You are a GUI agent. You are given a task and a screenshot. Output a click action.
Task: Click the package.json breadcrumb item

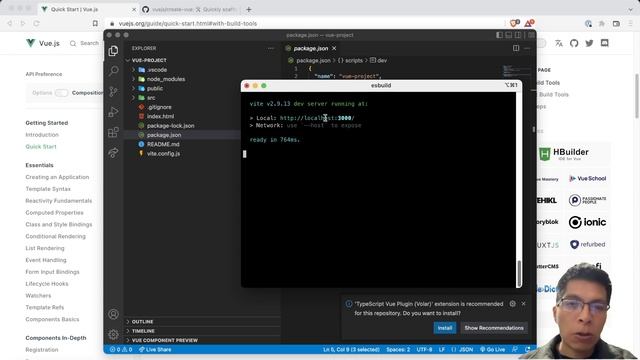pyautogui.click(x=309, y=60)
